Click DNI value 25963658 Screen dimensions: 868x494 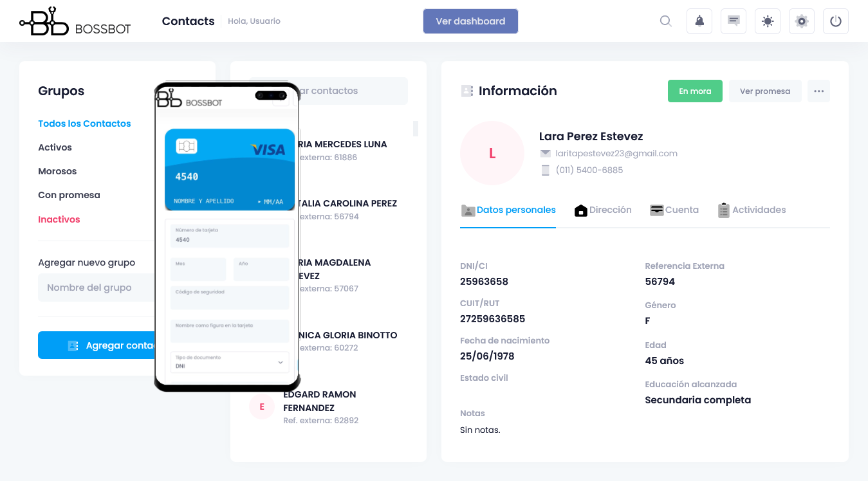(484, 281)
